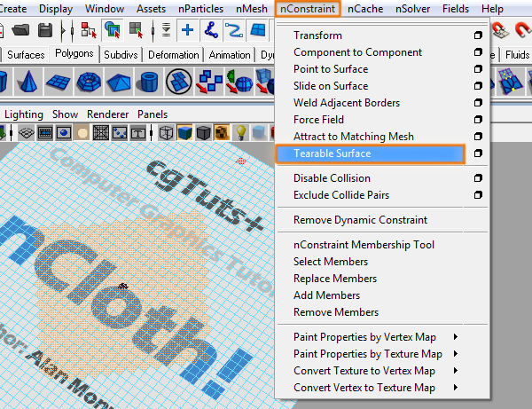This screenshot has height=409, width=532.
Task: Switch to the Deformation shelf tab
Action: coord(174,55)
